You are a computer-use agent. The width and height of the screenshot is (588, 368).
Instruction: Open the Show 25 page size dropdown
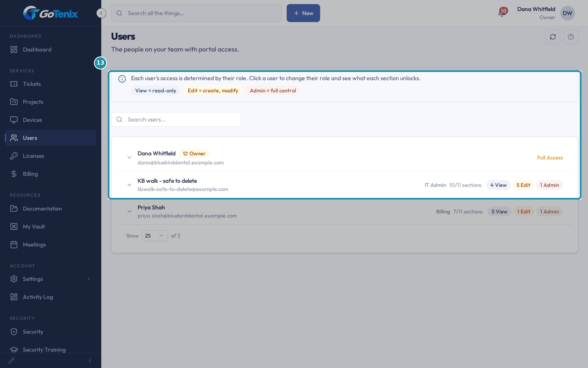pos(155,236)
